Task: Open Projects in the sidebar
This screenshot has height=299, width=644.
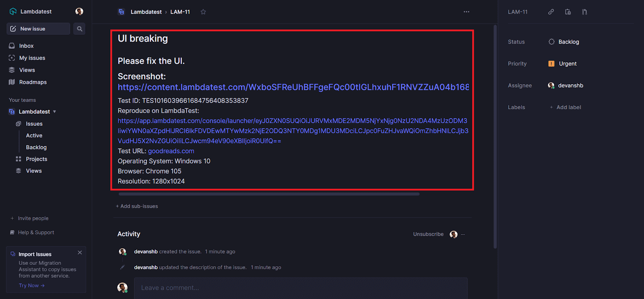Action: pos(36,159)
